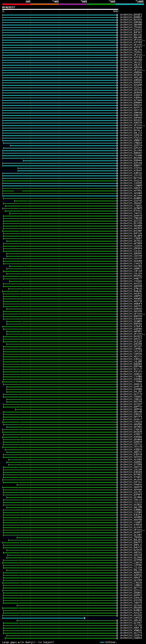Select hit label UniRef100_C4KCV1
Viewport: 146px width, 644px height.
tap(131, 213)
